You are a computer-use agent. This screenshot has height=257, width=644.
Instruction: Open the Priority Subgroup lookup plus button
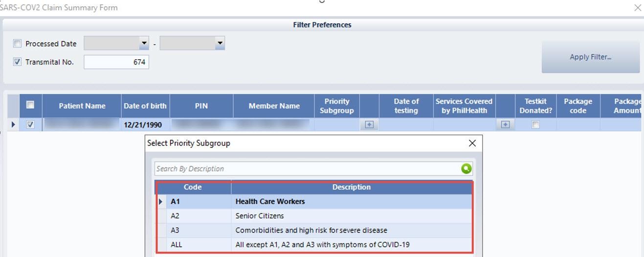pyautogui.click(x=369, y=125)
